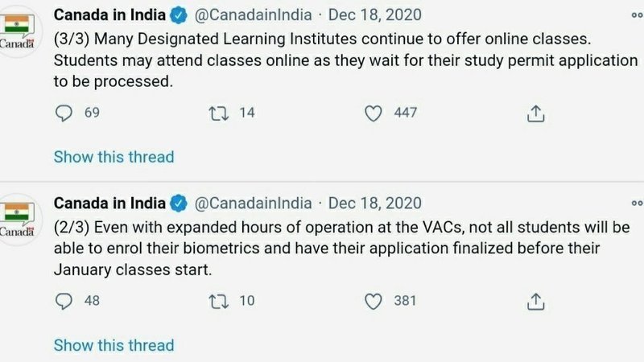644x362 pixels.
Task: Show this thread under the first tweet
Action: coord(114,157)
